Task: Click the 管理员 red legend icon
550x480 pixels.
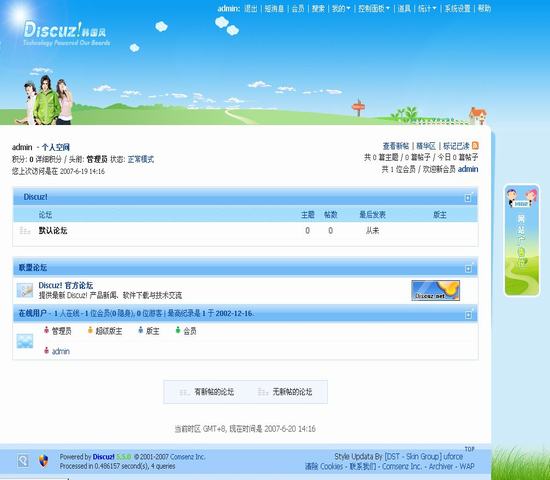Action: (x=46, y=330)
